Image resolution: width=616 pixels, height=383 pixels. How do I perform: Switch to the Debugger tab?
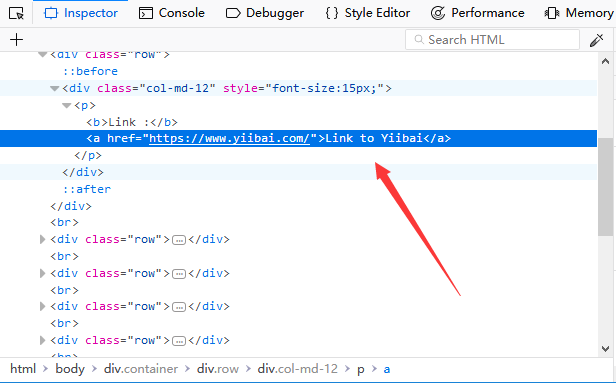(x=265, y=13)
